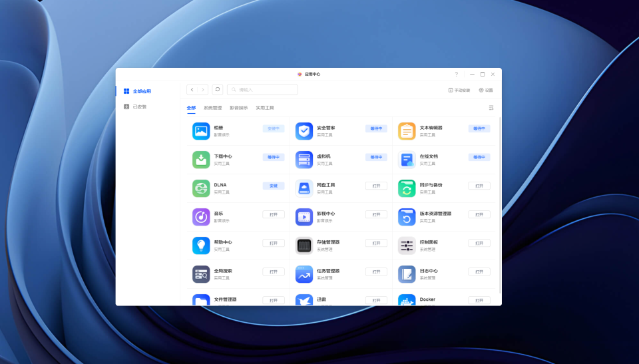Open the 下载中心 download icon

tap(201, 160)
